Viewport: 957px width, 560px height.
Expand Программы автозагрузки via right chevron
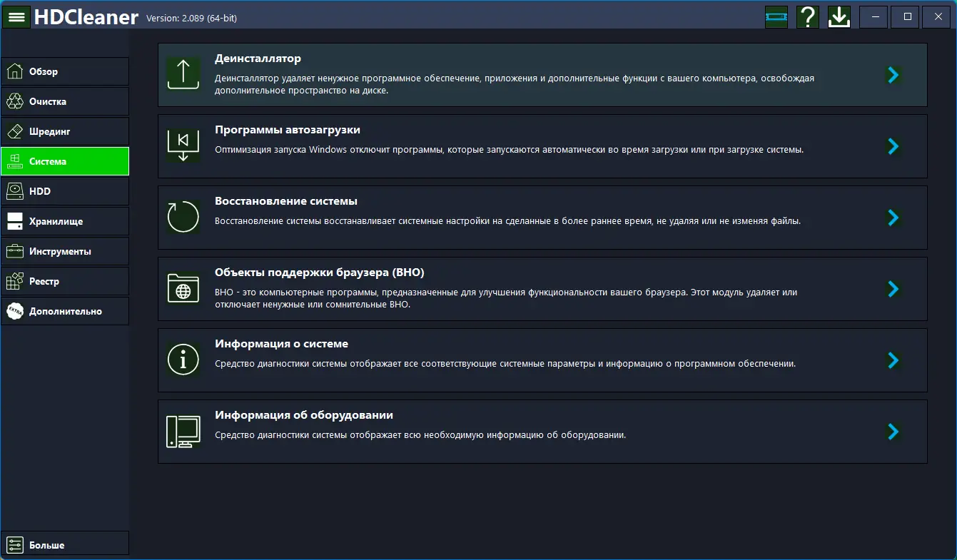tap(893, 146)
